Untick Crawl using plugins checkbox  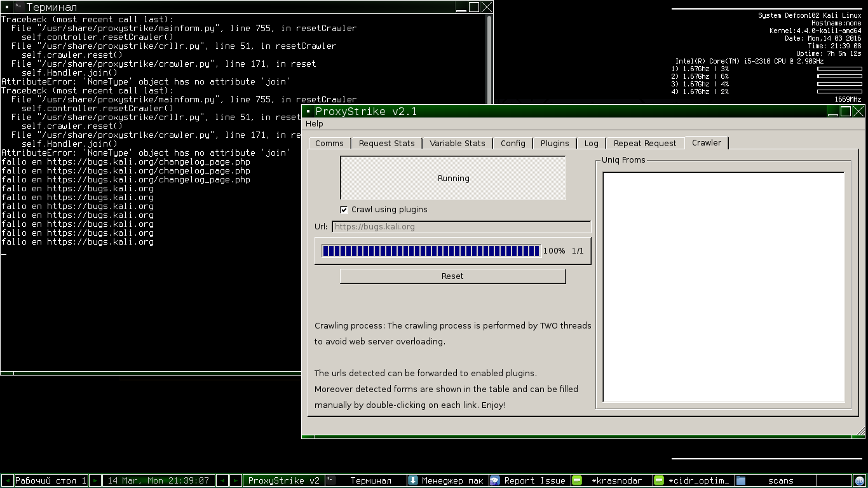[344, 210]
